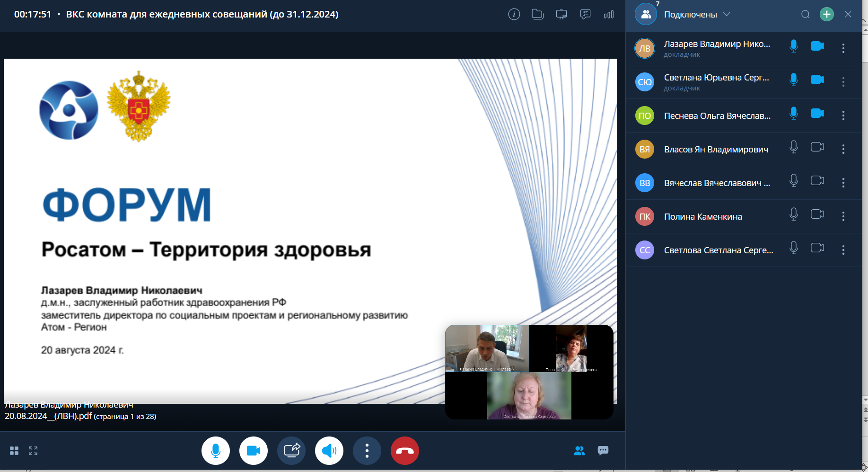
Task: Select participant Полина Каменкина
Action: pyautogui.click(x=703, y=216)
